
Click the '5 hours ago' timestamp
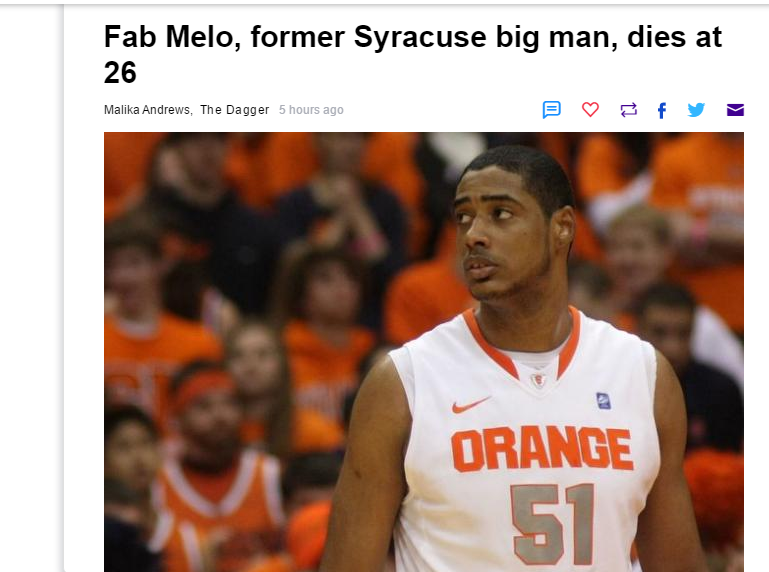pos(311,110)
